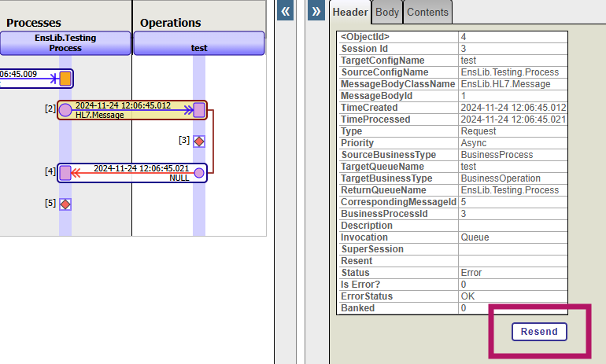Click purple square ending response message [4]
606x364 pixels.
65,173
